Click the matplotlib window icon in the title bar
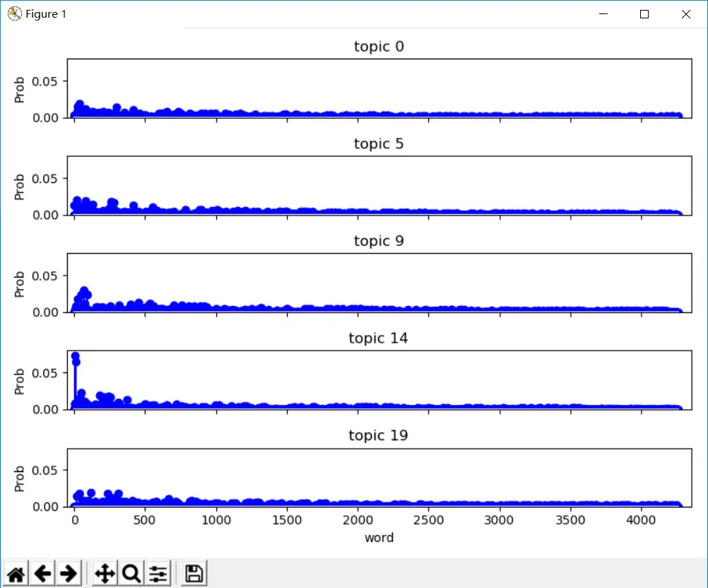 coord(14,13)
